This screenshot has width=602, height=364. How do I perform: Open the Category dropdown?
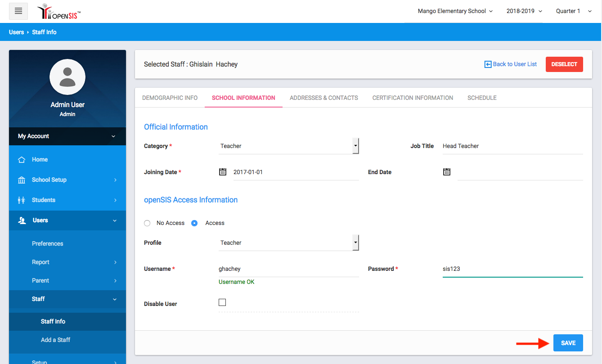tap(288, 146)
